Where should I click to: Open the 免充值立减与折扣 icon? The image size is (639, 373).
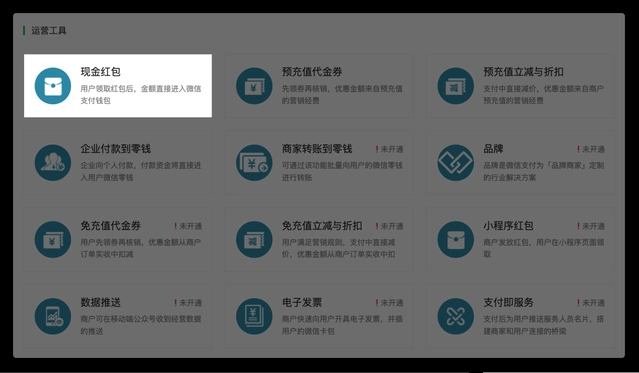tap(254, 239)
